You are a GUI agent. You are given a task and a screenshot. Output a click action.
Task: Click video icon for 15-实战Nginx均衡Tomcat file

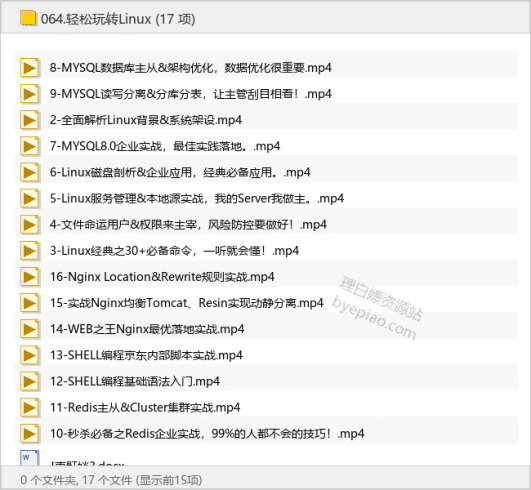(29, 303)
